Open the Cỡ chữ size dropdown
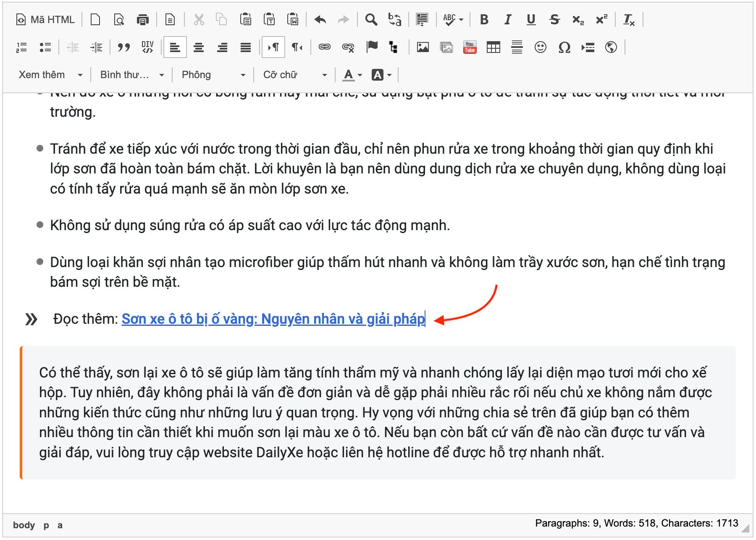 click(295, 75)
